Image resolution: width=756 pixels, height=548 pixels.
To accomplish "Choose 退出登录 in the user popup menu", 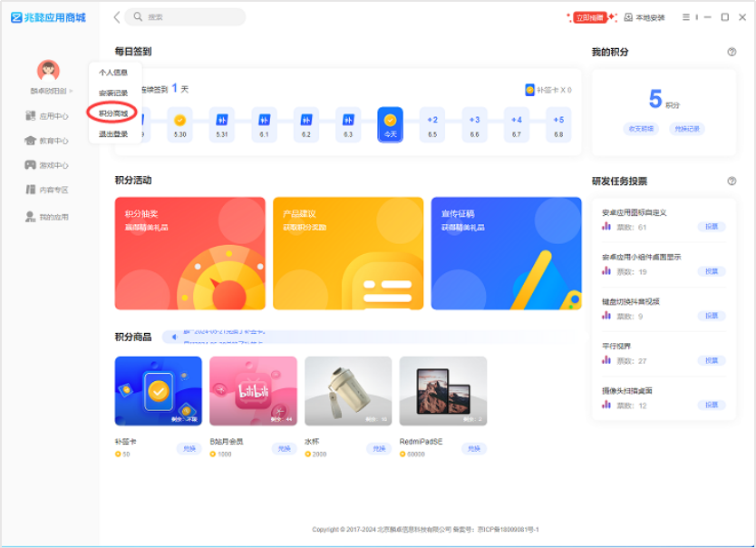I will coord(113,134).
